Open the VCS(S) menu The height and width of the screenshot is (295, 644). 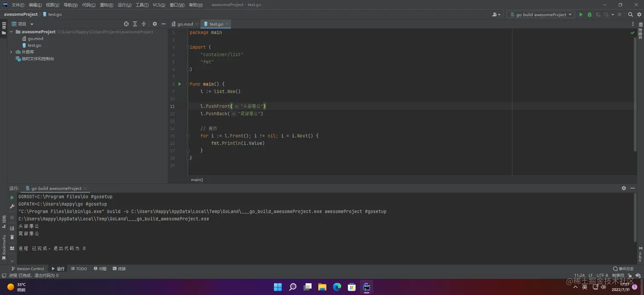[159, 5]
